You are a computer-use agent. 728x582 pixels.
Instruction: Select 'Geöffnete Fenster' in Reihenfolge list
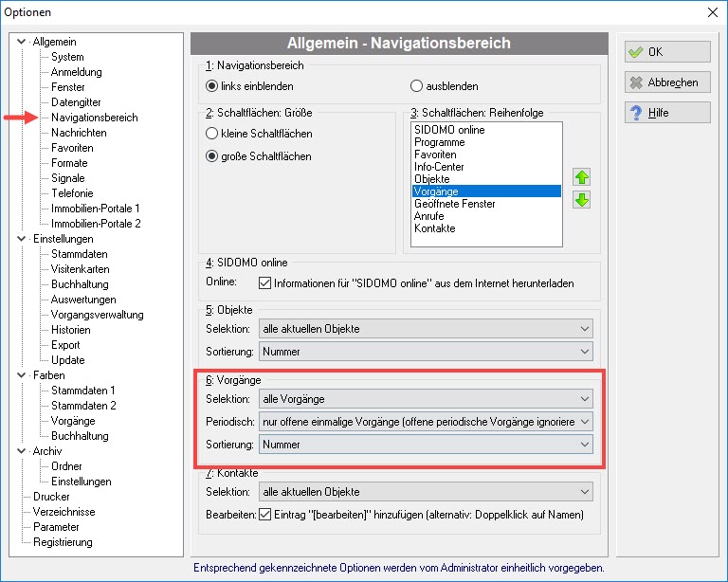pyautogui.click(x=455, y=203)
